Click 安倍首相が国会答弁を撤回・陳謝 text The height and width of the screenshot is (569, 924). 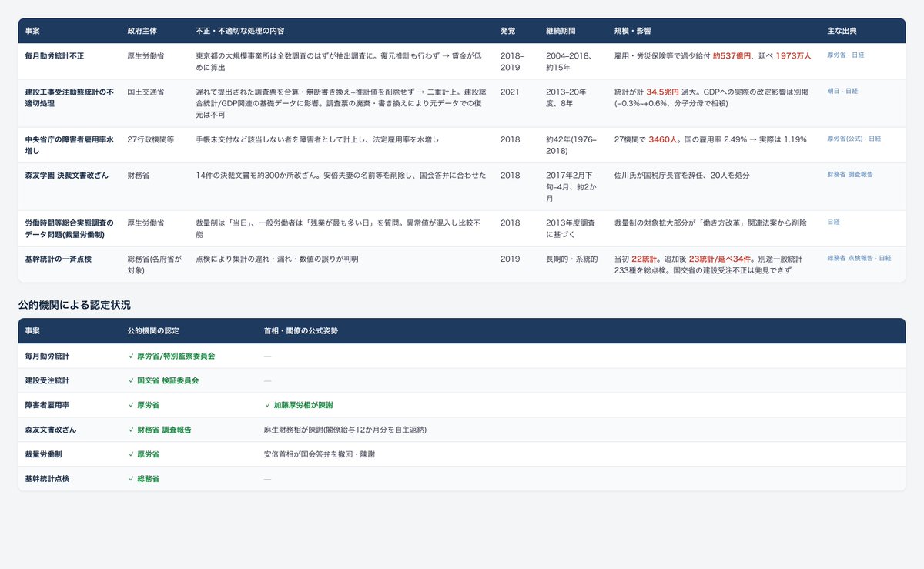tap(320, 454)
